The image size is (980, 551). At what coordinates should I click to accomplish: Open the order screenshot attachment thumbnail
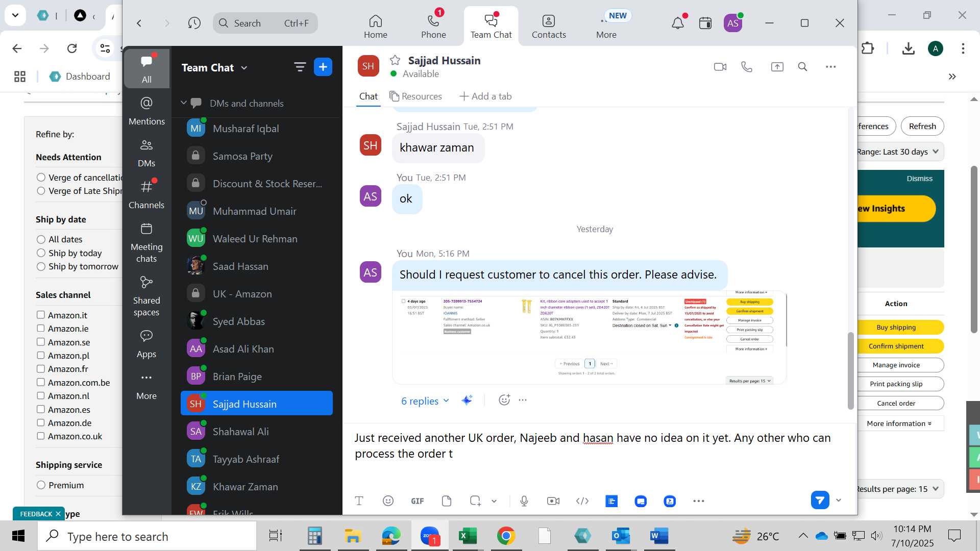point(590,338)
